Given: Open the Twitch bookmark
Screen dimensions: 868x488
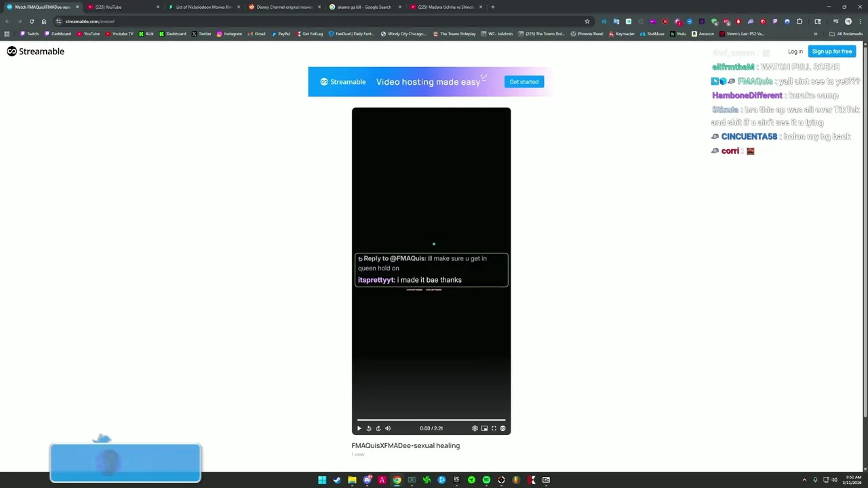Looking at the screenshot, I should [x=29, y=34].
